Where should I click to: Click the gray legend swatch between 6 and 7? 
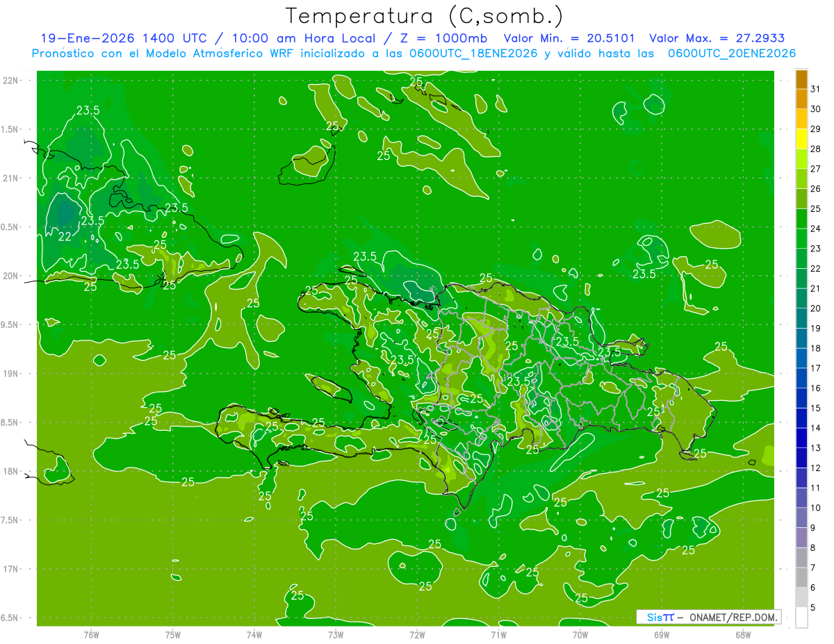801,577
